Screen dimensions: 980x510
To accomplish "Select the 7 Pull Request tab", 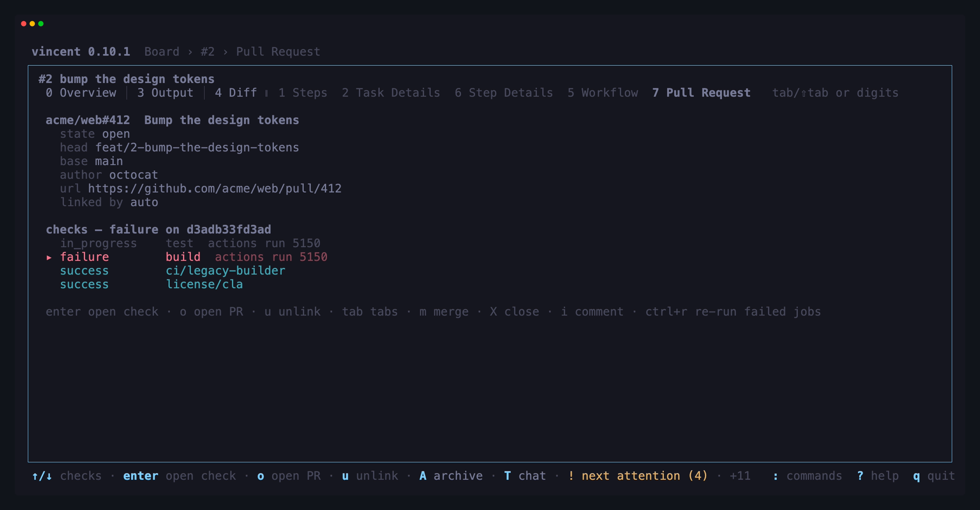I will click(701, 93).
